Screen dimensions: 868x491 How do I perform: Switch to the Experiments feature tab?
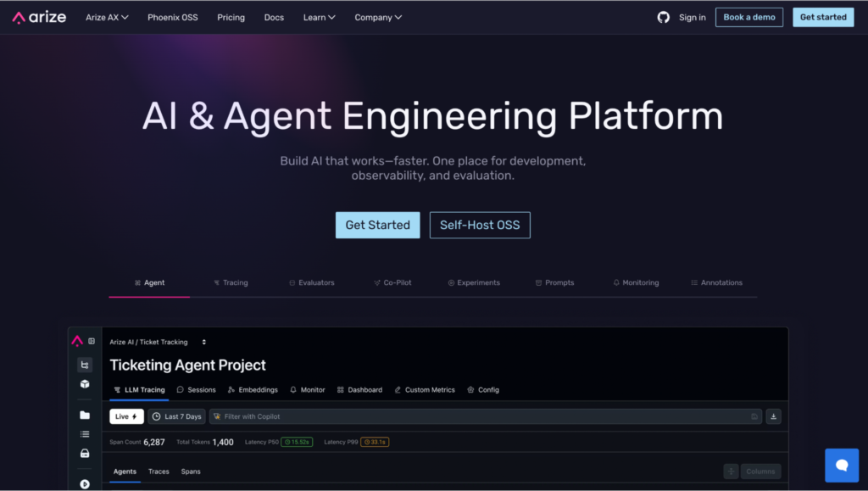click(474, 282)
